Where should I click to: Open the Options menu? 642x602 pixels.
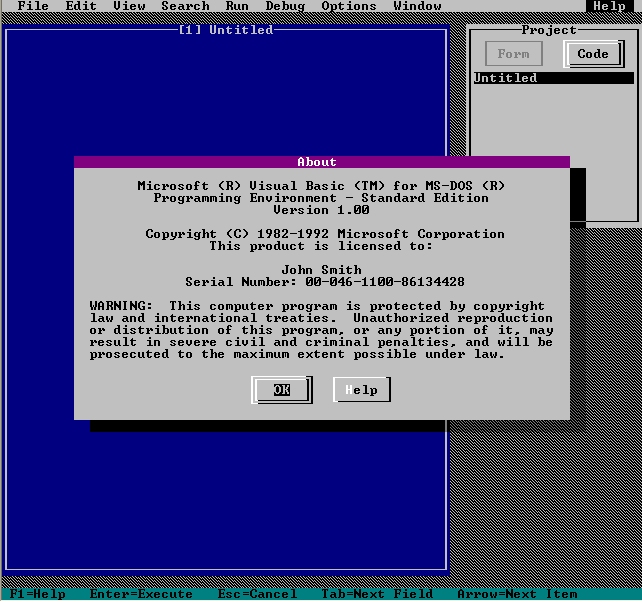[x=348, y=6]
